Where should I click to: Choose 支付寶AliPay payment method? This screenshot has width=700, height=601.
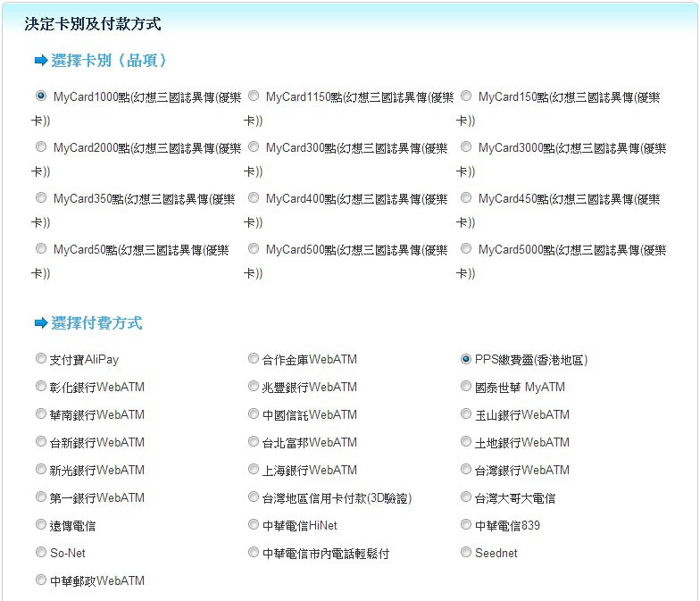click(x=41, y=359)
